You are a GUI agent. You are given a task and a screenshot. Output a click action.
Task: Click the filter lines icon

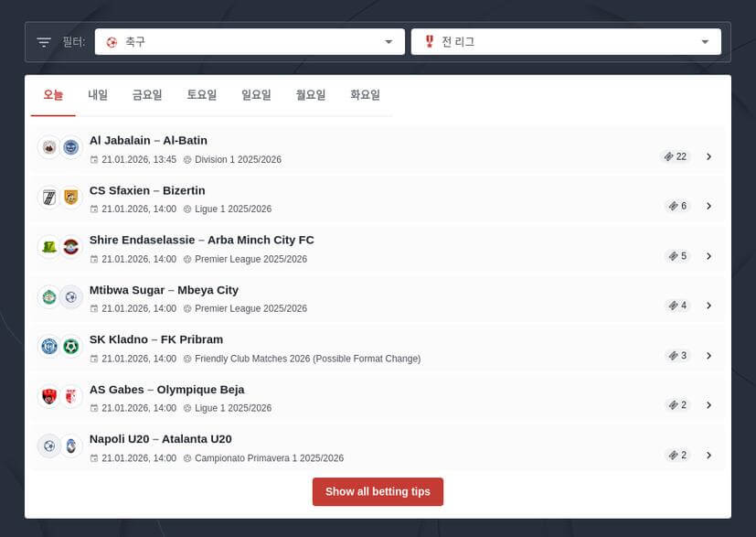point(44,42)
